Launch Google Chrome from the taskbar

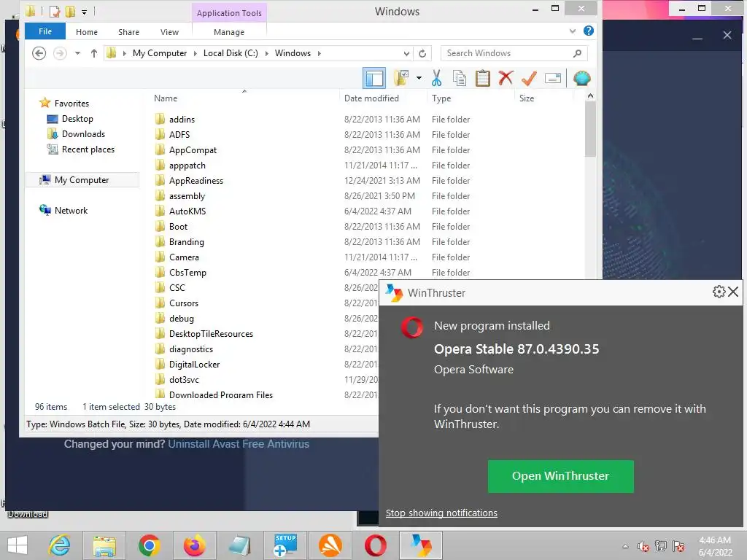coord(149,545)
